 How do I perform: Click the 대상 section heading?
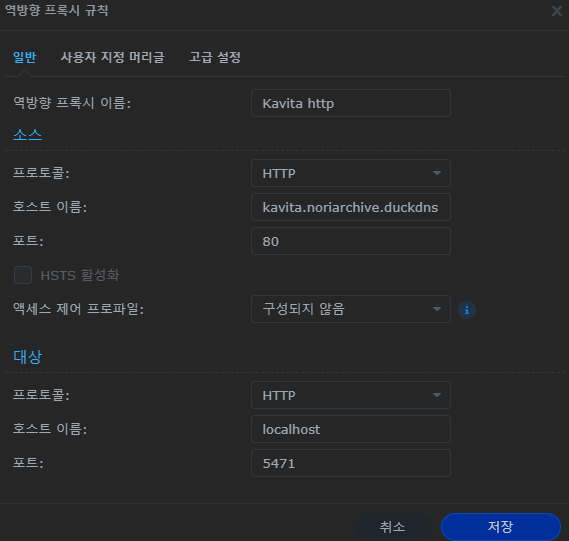click(28, 357)
